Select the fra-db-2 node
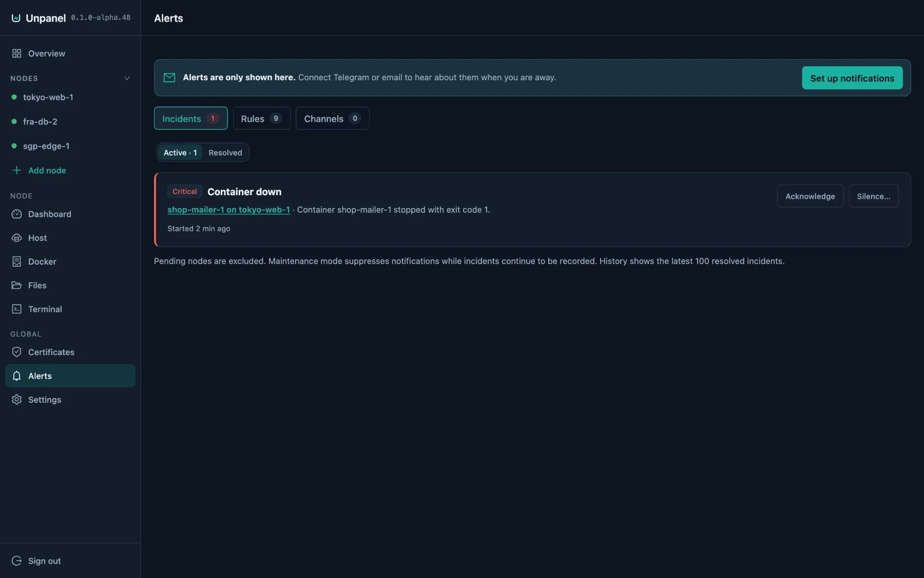Image resolution: width=924 pixels, height=578 pixels. click(x=70, y=121)
